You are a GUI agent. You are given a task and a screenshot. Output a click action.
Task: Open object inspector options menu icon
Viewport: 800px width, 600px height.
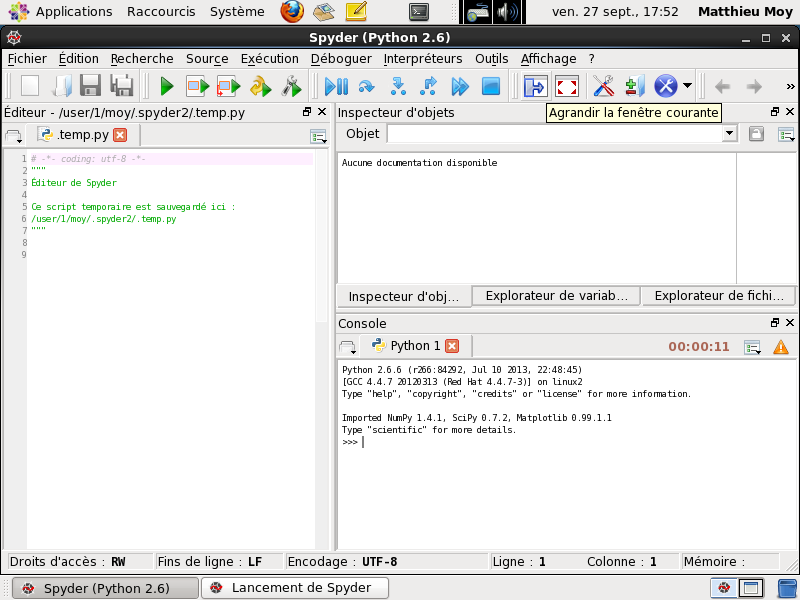[x=786, y=135]
